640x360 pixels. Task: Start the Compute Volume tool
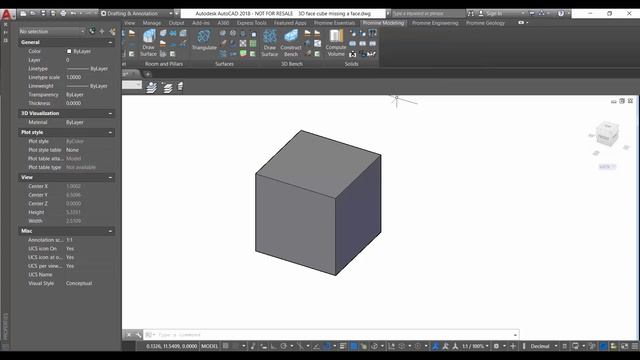tap(336, 42)
